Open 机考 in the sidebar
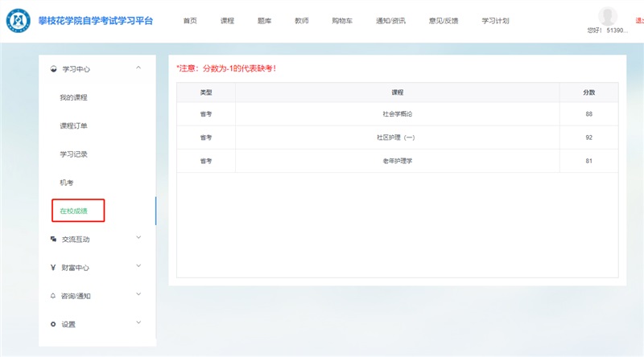 67,183
